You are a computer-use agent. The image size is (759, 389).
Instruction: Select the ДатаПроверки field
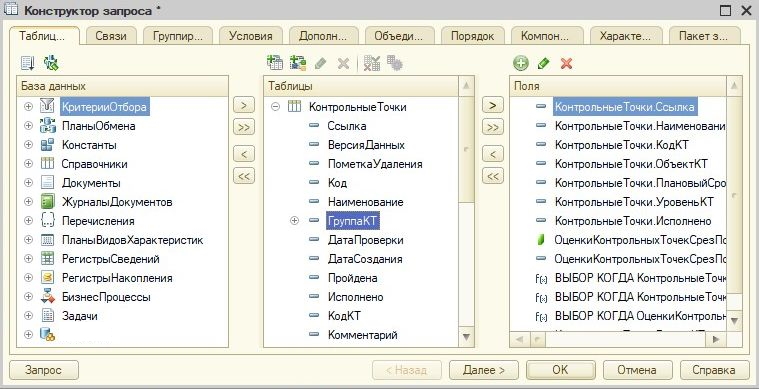[365, 239]
